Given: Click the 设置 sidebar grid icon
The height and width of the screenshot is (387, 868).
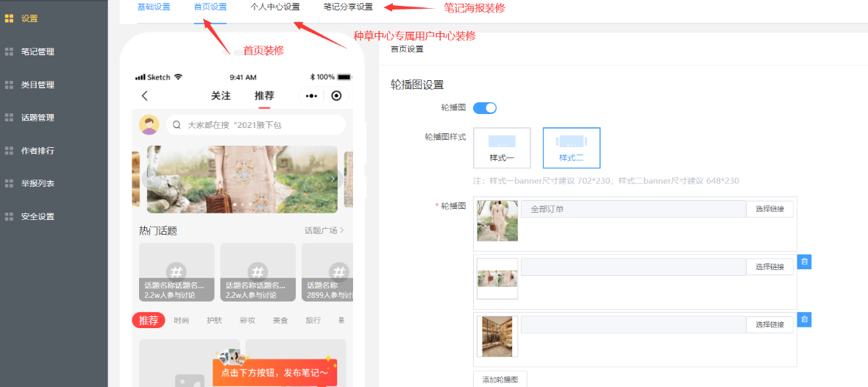Looking at the screenshot, I should coord(9,18).
